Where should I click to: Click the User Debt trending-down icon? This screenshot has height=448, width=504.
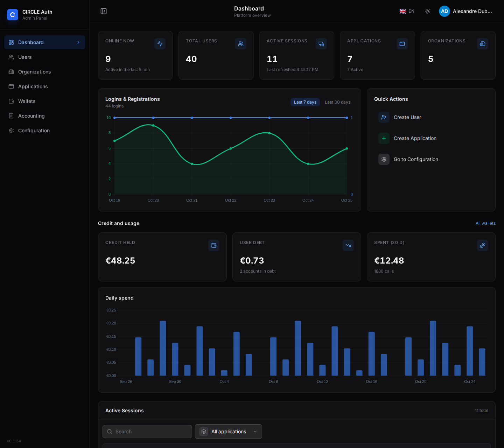tap(348, 245)
